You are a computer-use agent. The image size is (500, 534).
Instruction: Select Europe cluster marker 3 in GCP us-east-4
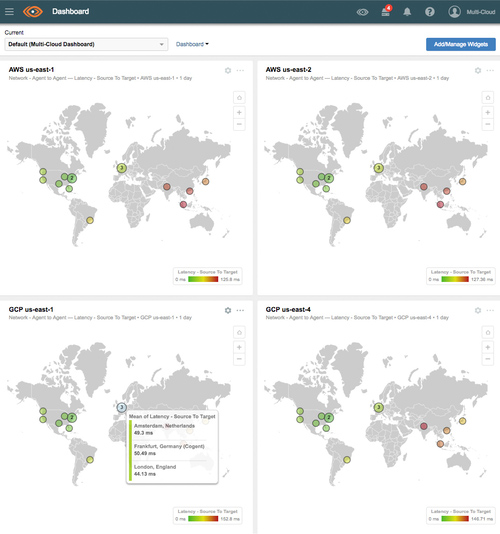(x=378, y=407)
